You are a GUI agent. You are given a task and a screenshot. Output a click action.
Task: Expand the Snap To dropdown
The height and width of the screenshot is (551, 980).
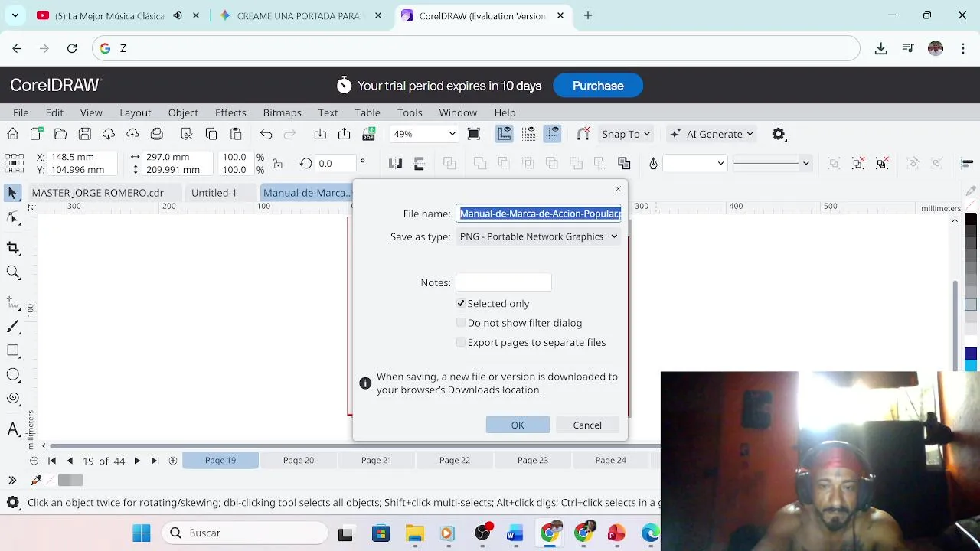tap(646, 134)
